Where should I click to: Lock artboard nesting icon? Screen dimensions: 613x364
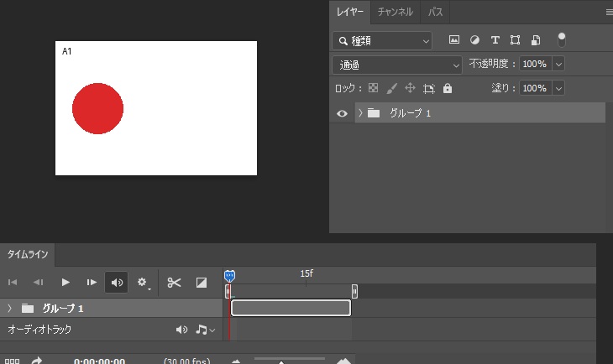coord(429,88)
